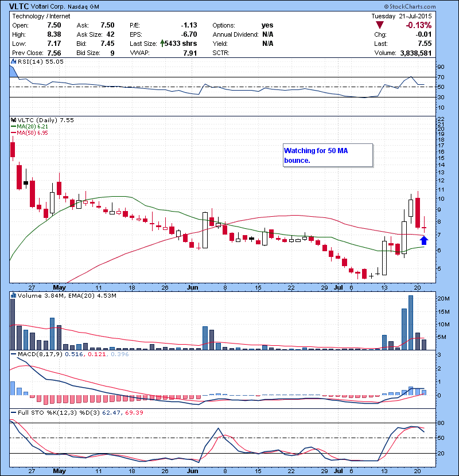
Task: Click the tallest volume bar near 20M
Action: tap(411, 323)
